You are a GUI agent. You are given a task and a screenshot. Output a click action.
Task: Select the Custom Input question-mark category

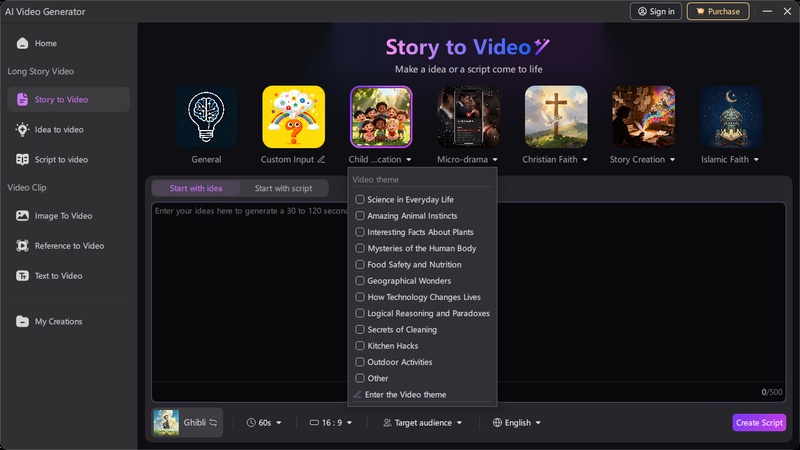tap(293, 117)
